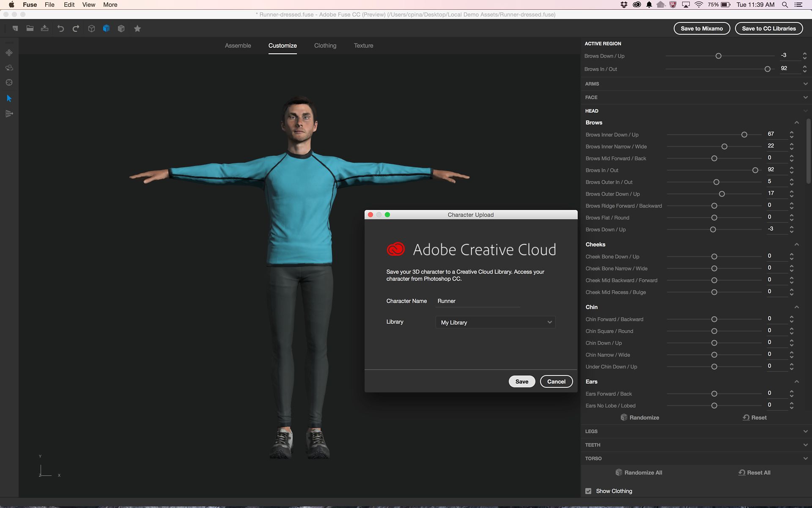Open a file using the folder icon
This screenshot has width=812, height=508.
click(30, 28)
